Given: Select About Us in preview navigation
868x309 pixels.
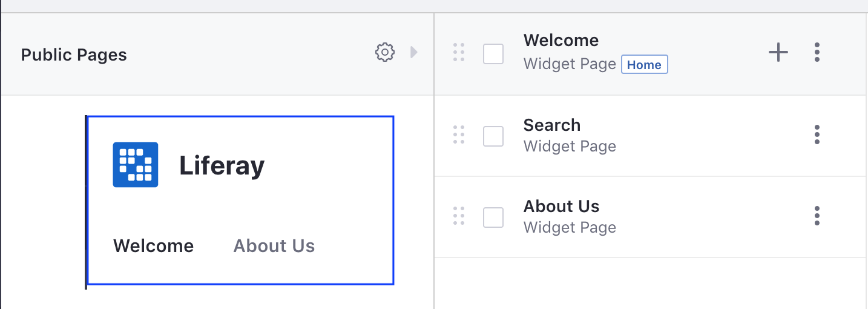Looking at the screenshot, I should coord(274,246).
